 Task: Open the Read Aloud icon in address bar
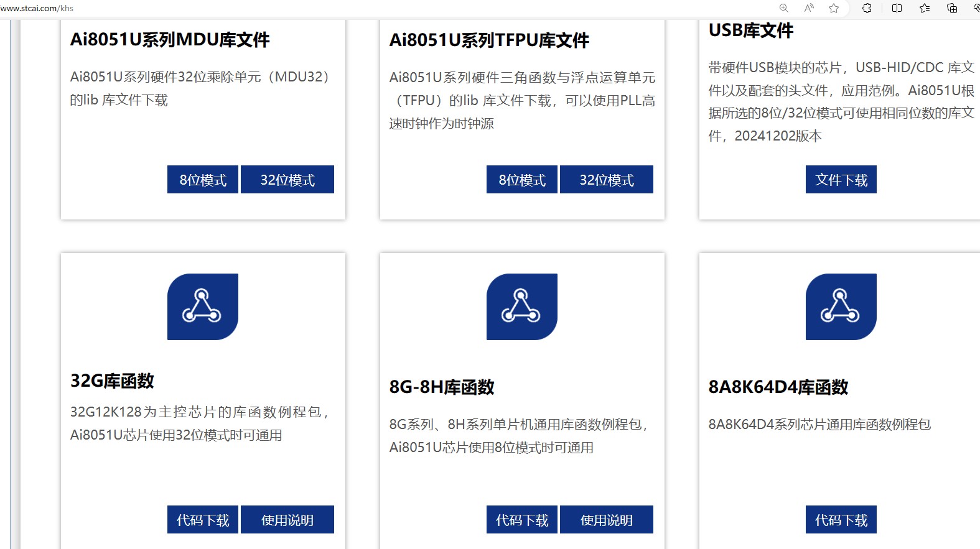pyautogui.click(x=809, y=8)
